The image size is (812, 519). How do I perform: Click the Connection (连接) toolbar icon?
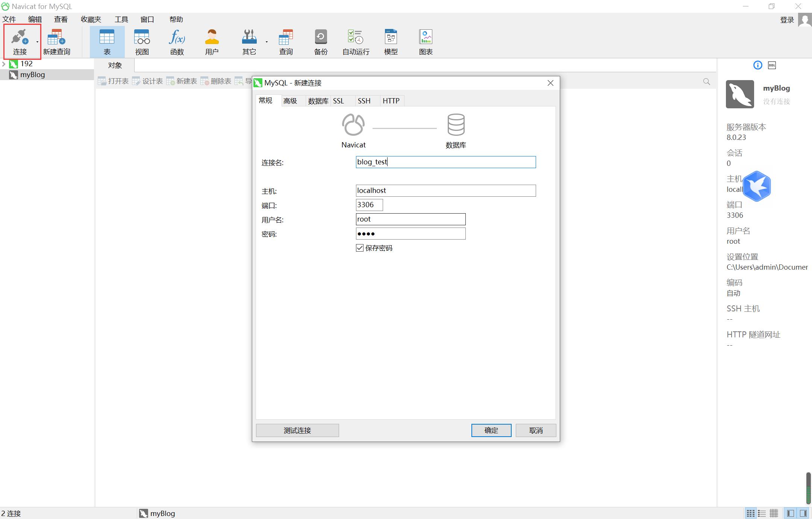(x=20, y=41)
